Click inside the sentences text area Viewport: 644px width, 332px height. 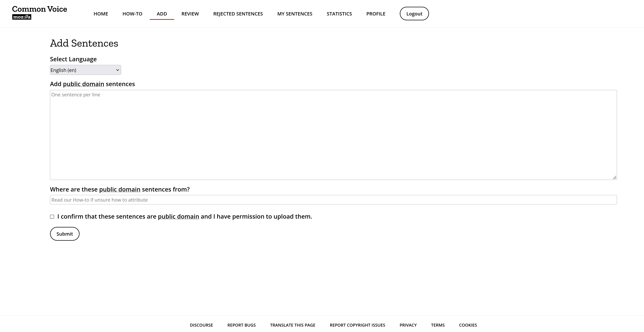[333, 135]
